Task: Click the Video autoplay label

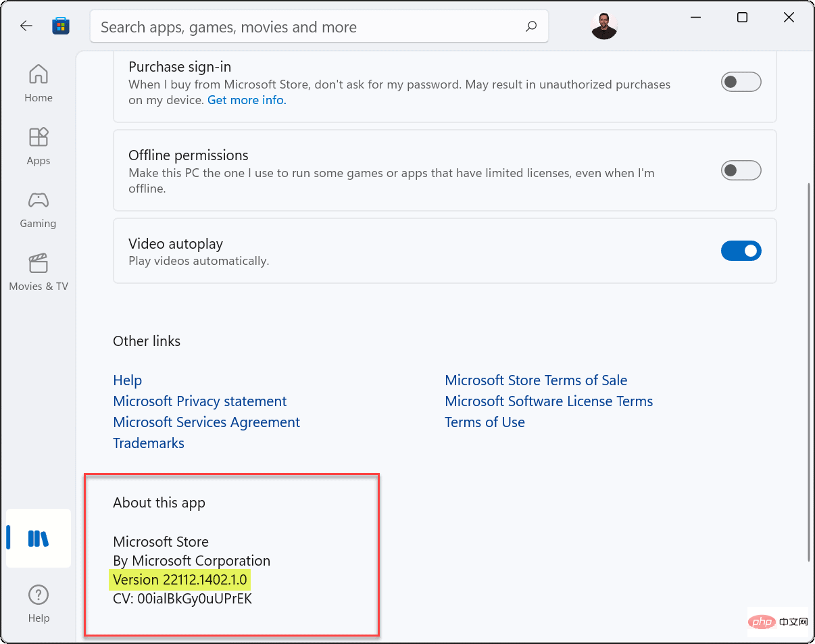Action: [x=176, y=244]
